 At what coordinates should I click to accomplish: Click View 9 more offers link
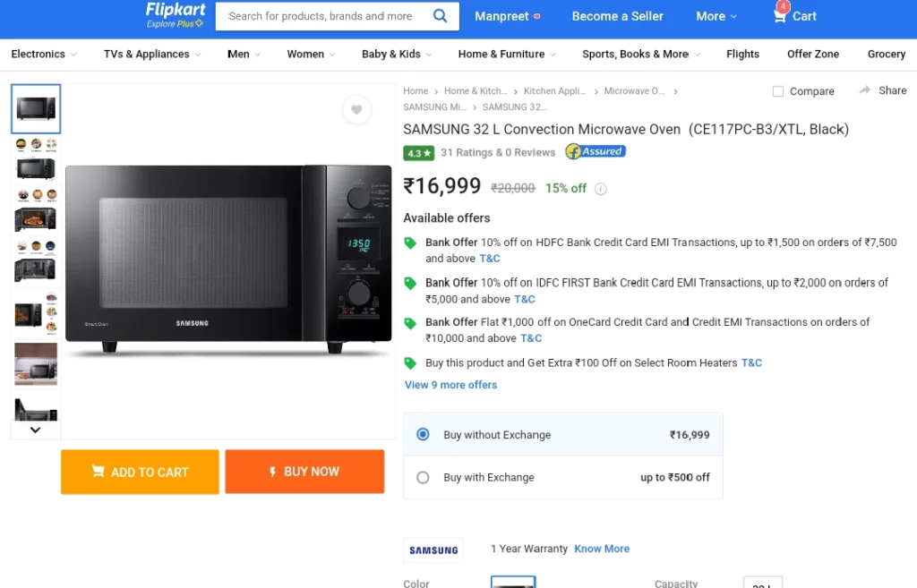(450, 385)
